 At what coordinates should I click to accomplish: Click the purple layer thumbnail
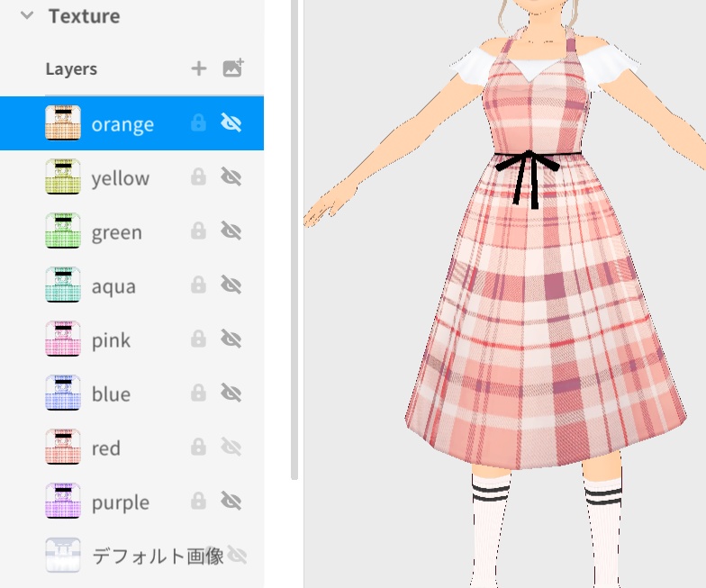63,501
